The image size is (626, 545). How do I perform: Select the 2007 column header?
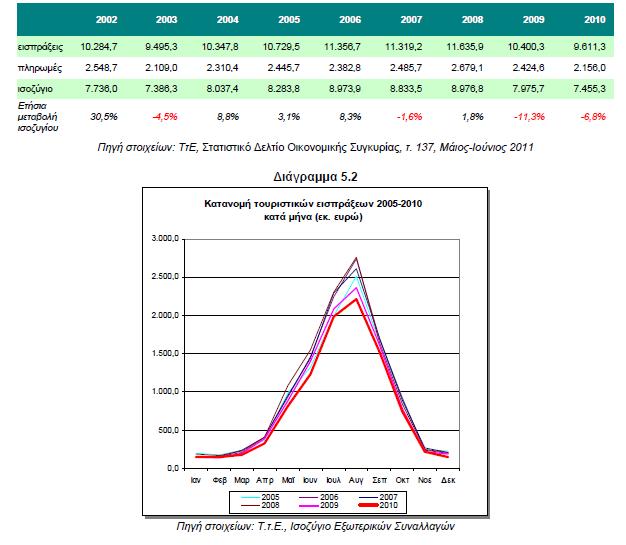click(411, 20)
